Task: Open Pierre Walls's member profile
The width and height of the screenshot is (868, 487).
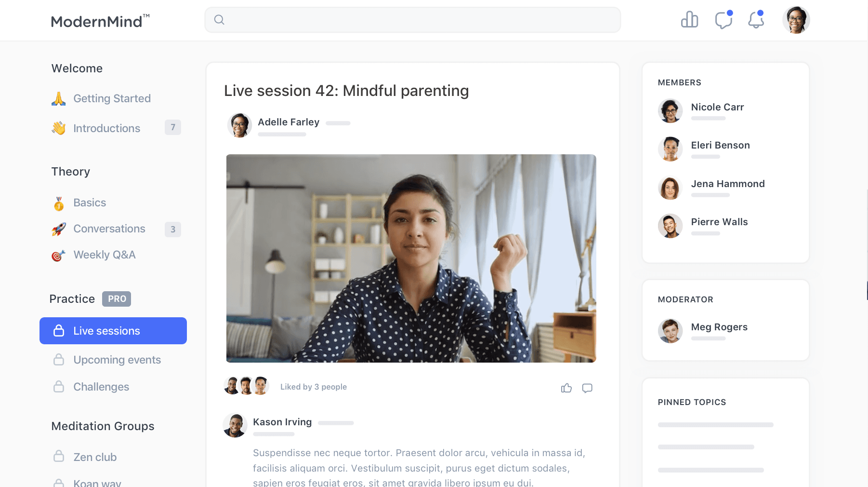Action: coord(719,222)
